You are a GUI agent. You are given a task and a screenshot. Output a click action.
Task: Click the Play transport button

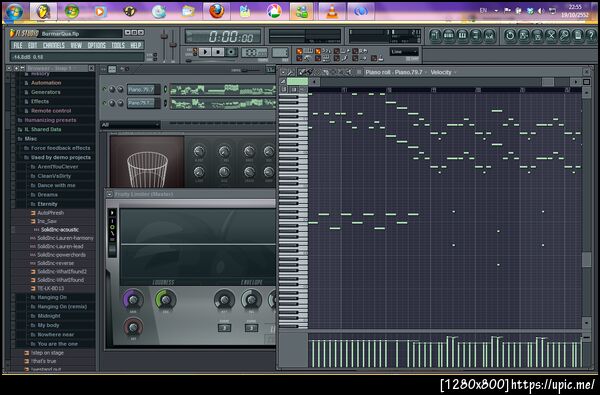(205, 52)
